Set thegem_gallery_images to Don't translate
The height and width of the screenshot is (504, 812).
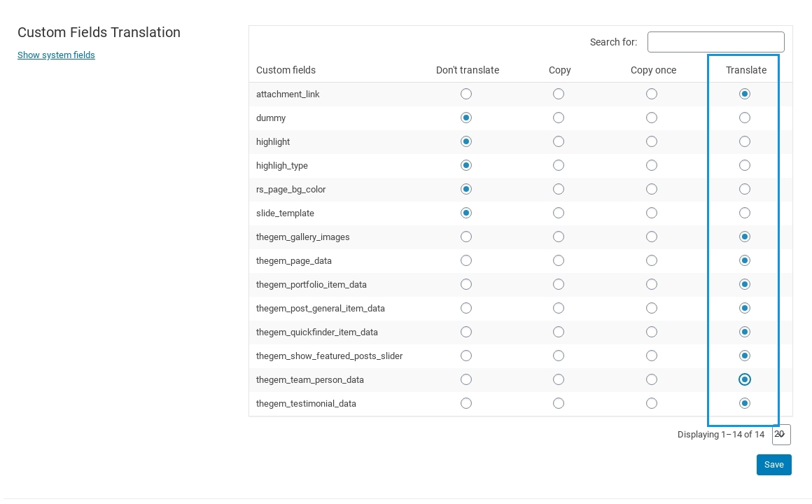[x=466, y=237]
